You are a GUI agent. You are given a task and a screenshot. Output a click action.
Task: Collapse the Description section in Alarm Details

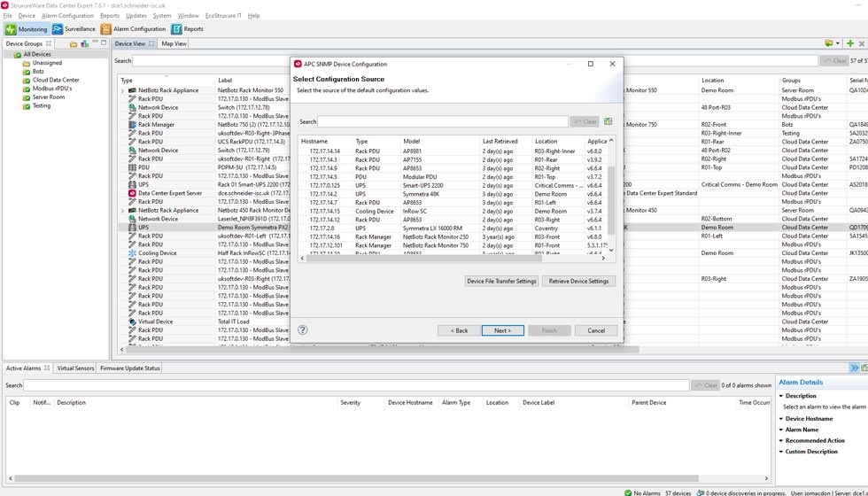tap(781, 396)
